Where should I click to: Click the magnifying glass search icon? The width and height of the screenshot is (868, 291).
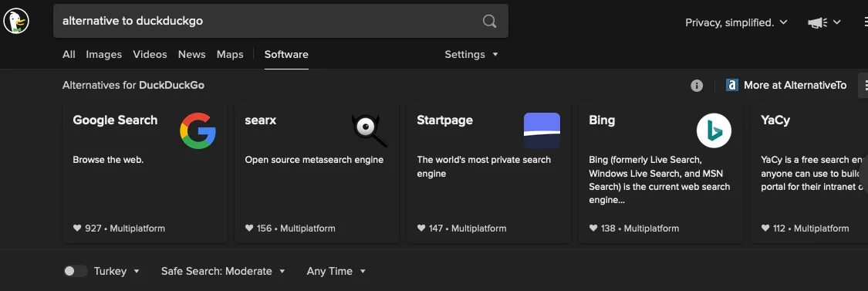[x=489, y=21]
